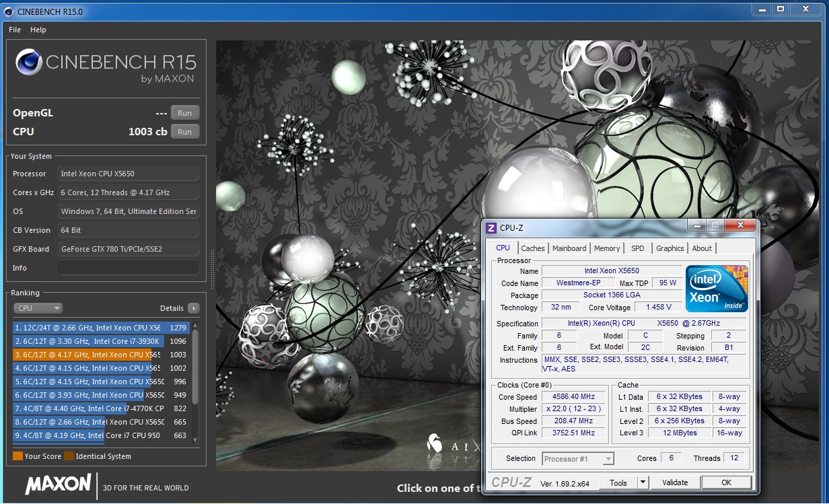
Task: Click the scroll up arrow in ranking list
Action: click(195, 326)
